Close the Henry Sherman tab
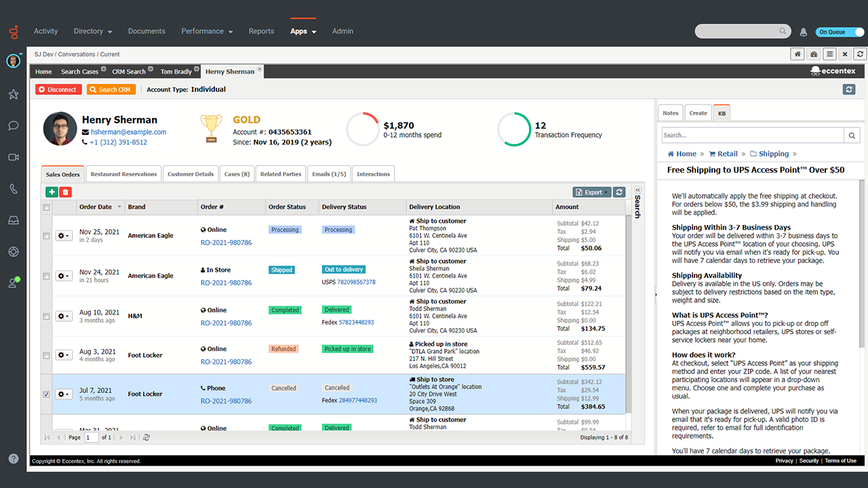 click(260, 69)
